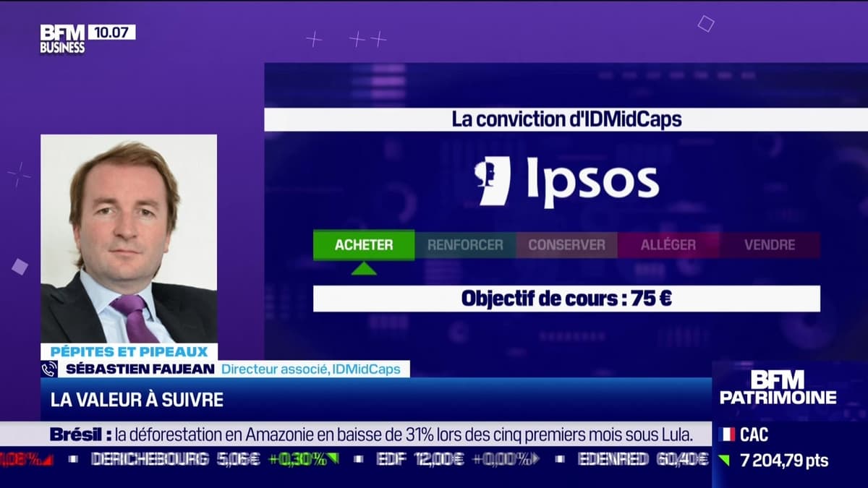Click EDENRED in the stock ticker

coord(615,459)
